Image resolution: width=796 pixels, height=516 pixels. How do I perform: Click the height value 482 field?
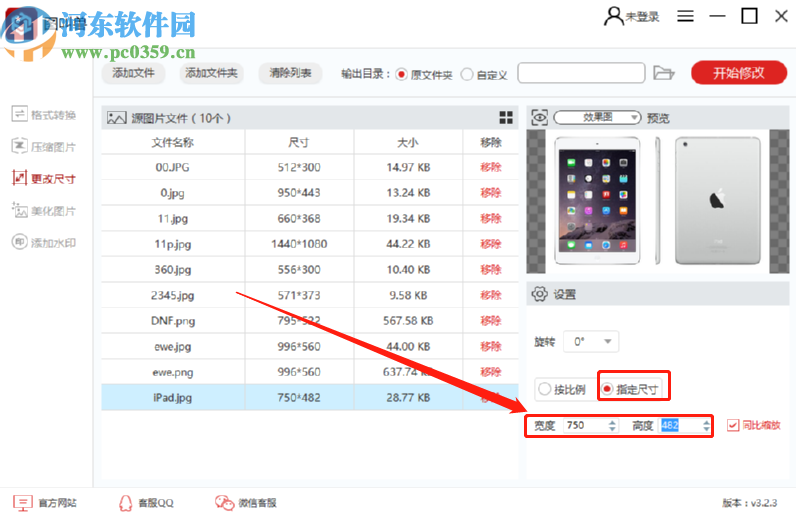pyautogui.click(x=680, y=426)
